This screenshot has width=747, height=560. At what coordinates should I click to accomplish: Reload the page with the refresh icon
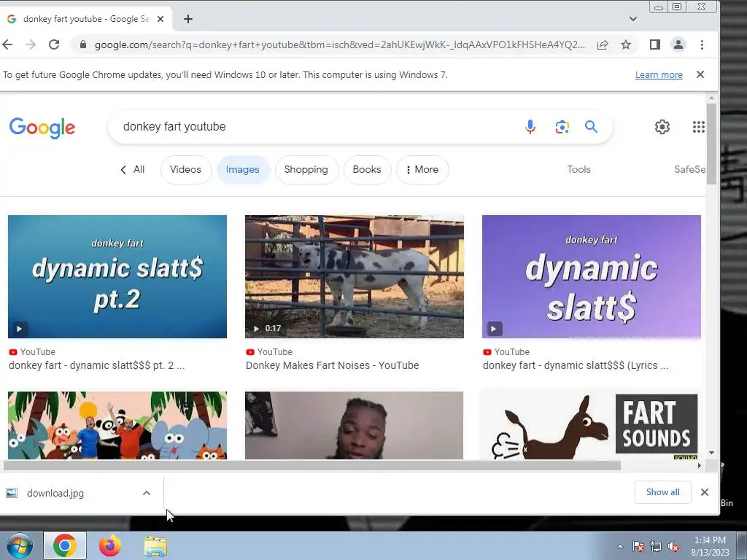(54, 44)
